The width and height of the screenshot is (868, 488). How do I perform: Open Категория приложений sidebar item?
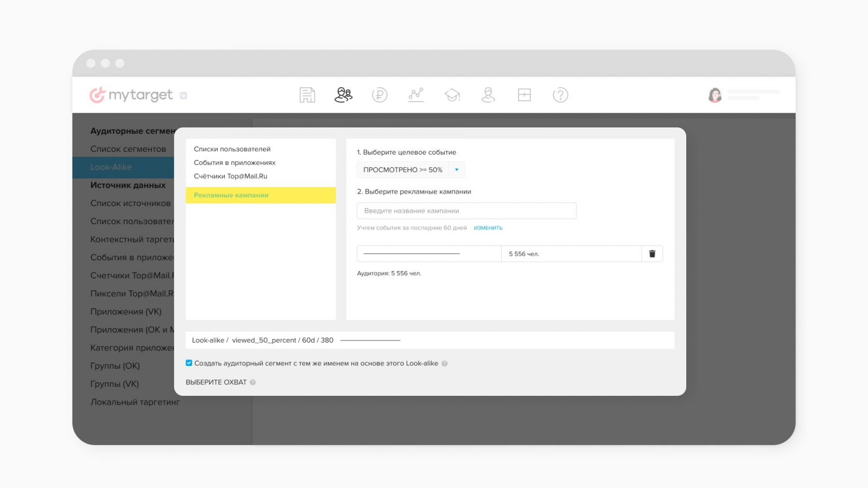tap(132, 348)
